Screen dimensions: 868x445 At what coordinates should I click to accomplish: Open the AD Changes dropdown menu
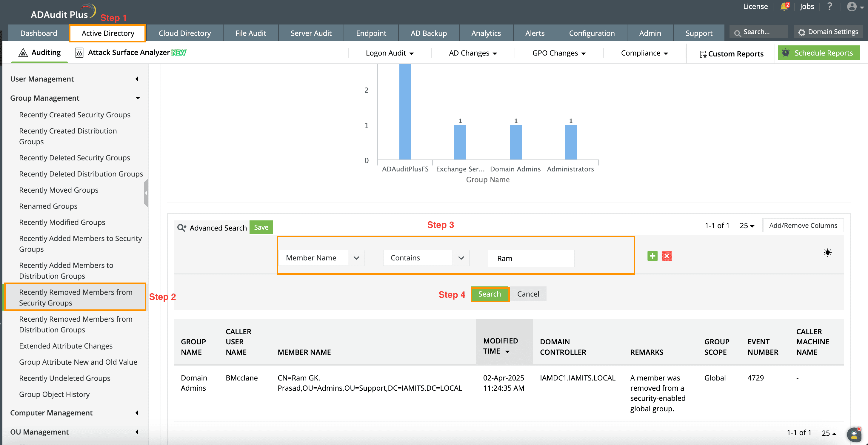click(x=473, y=53)
